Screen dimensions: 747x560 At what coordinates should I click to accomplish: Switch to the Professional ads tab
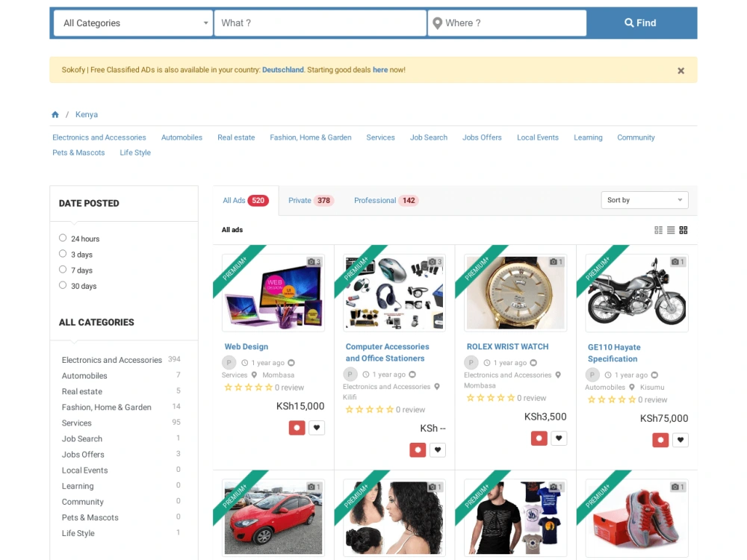pos(386,200)
